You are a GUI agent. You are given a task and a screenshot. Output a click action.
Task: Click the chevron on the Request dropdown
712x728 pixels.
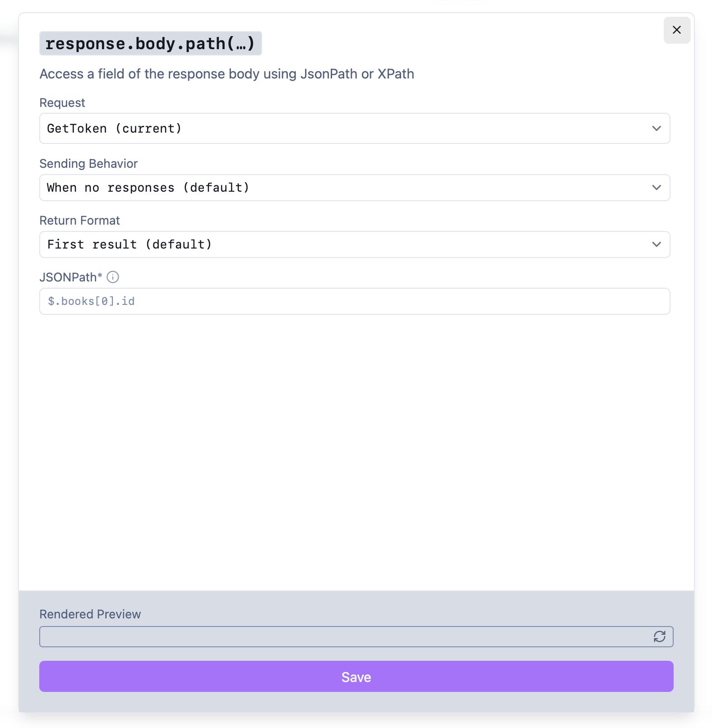657,129
